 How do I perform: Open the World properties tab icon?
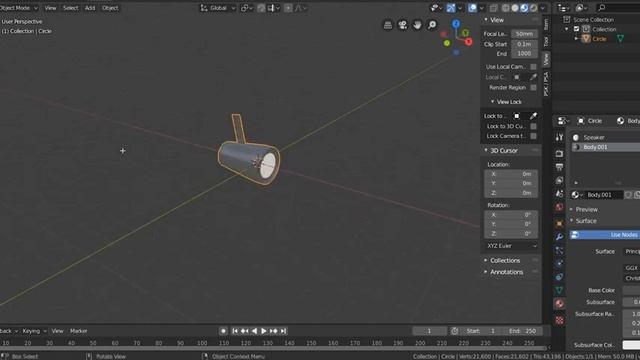pyautogui.click(x=559, y=207)
